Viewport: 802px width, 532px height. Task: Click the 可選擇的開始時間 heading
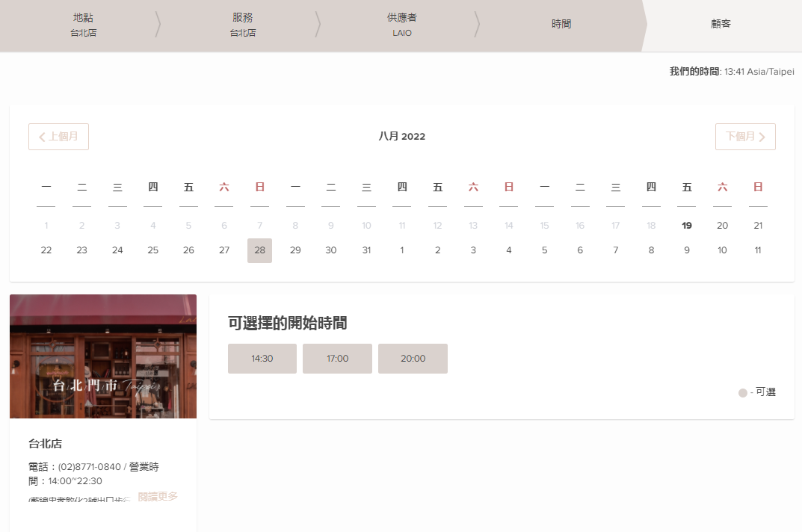288,323
